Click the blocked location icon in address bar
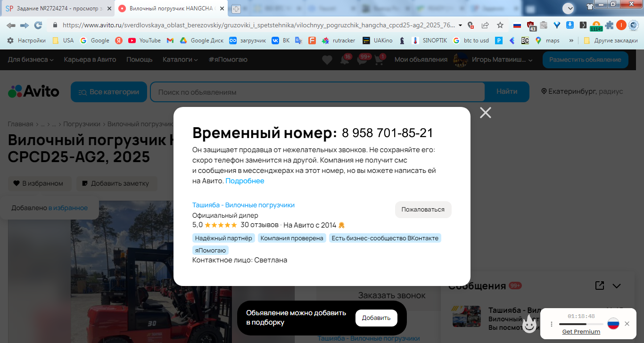 [470, 25]
